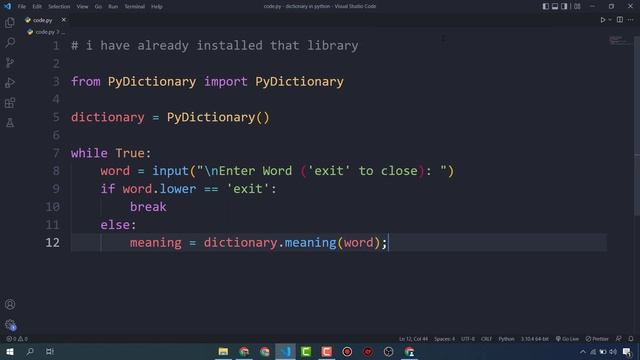The width and height of the screenshot is (640, 360).
Task: Open the Edit menu
Action: (x=37, y=7)
